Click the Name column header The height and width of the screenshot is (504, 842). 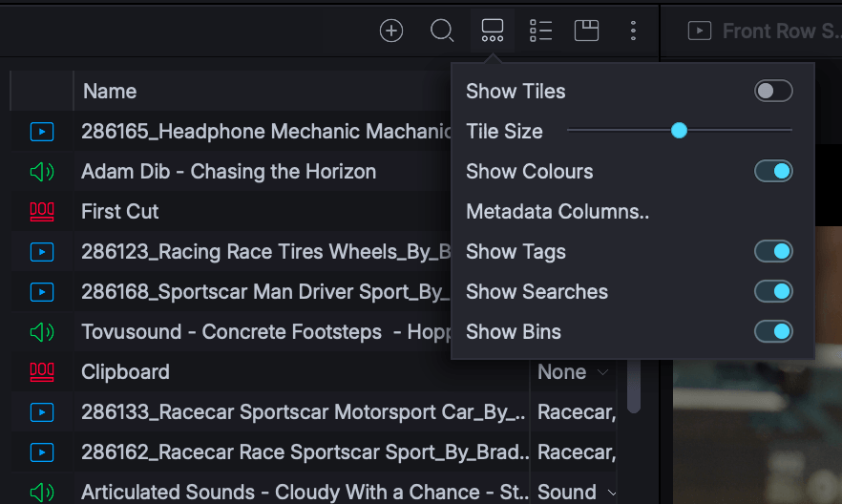[x=110, y=92]
